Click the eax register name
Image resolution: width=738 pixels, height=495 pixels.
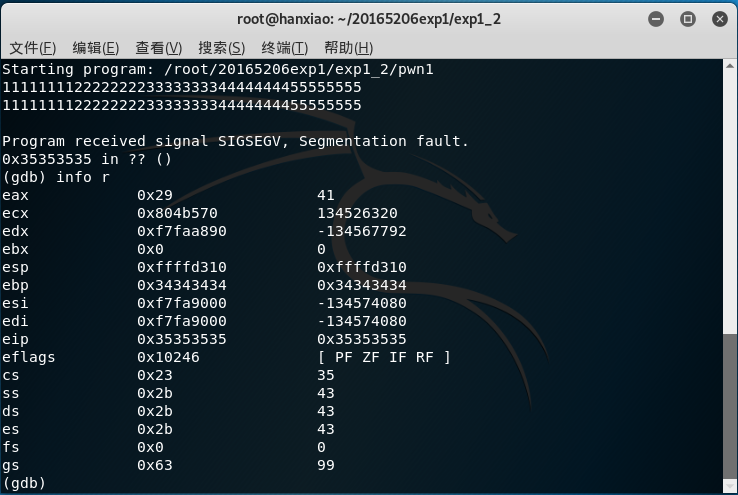click(x=15, y=195)
